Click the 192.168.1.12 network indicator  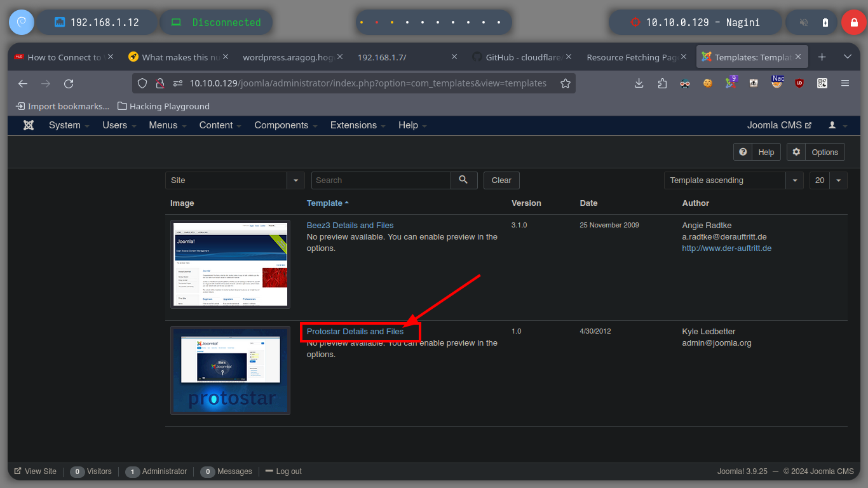coord(97,22)
